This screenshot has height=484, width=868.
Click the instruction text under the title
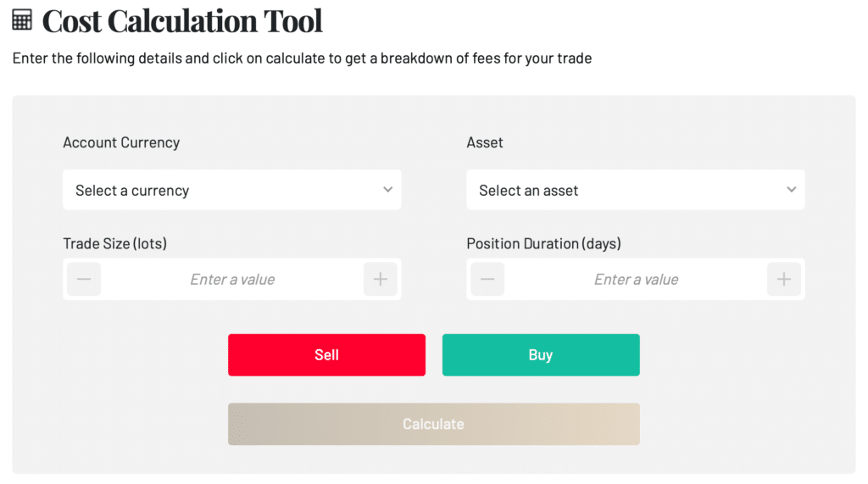(303, 58)
